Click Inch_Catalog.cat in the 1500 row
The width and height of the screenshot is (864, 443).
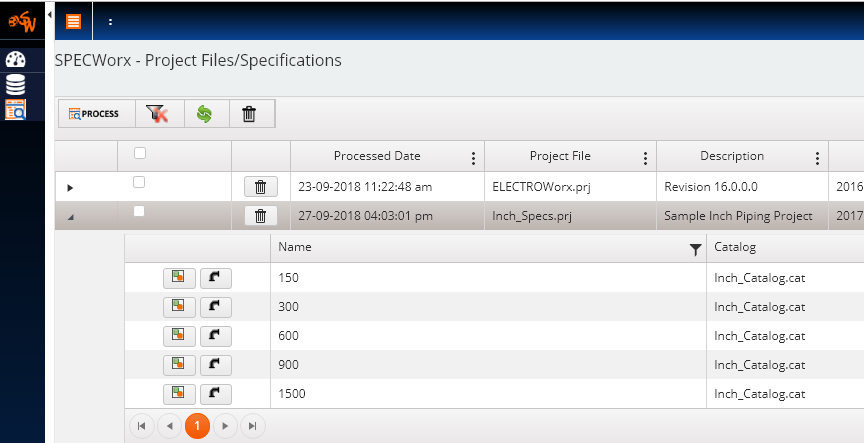pos(759,395)
